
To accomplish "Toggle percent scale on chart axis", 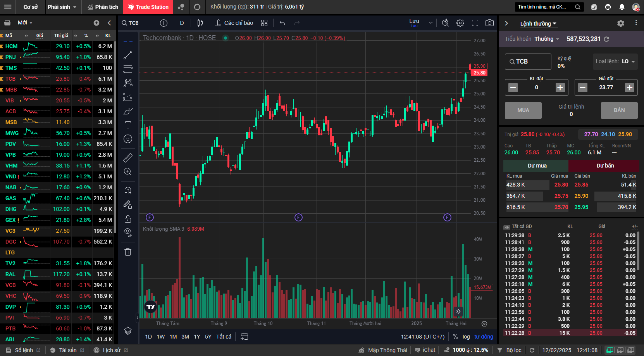I will (455, 337).
